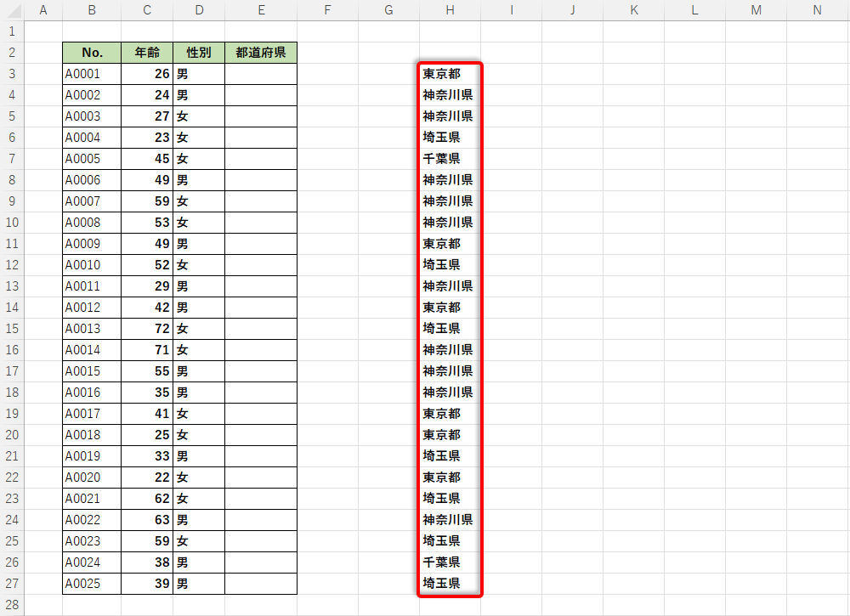Click row 27 header
Screen dimensions: 850x616
pyautogui.click(x=12, y=584)
